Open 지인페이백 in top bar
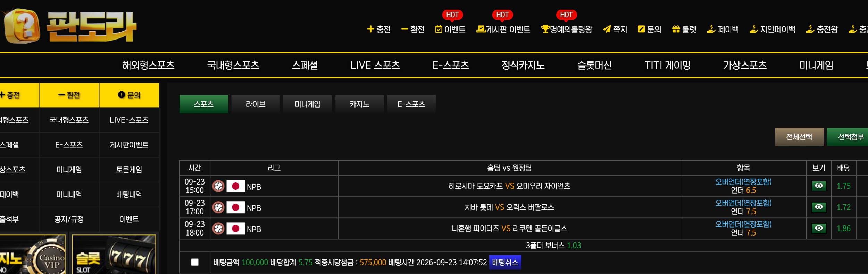The width and height of the screenshot is (868, 274). click(773, 29)
